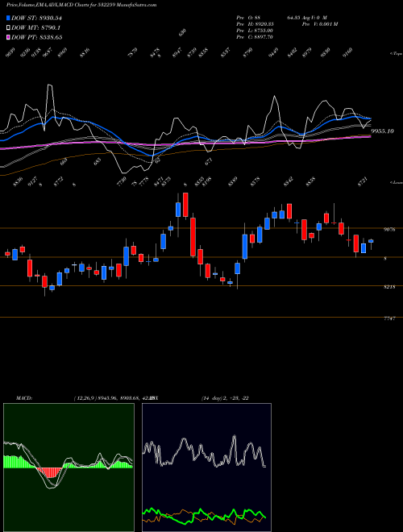Viewport: 403px width, 532px height.
Task: Click the 9955.10 price label
Action: (x=382, y=131)
